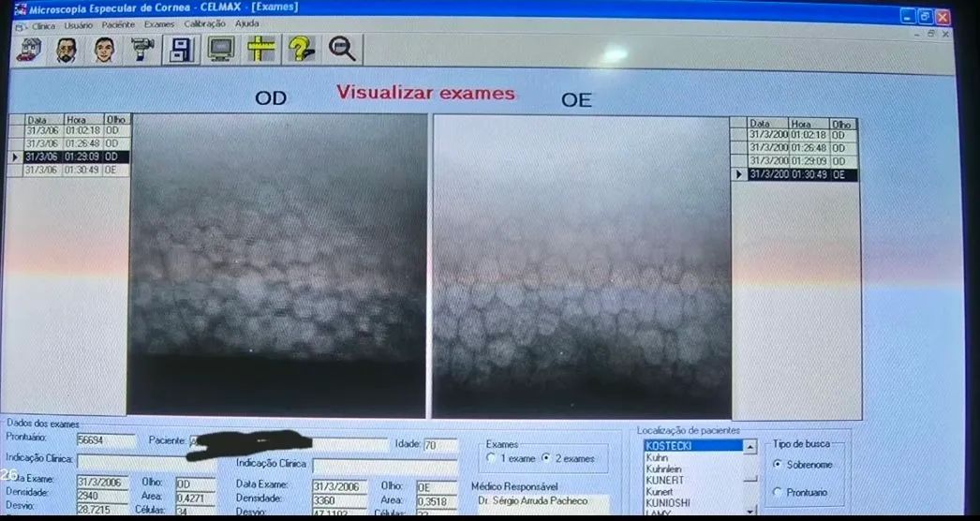Click the yellow question mark help icon
This screenshot has height=521, width=980.
pyautogui.click(x=301, y=49)
